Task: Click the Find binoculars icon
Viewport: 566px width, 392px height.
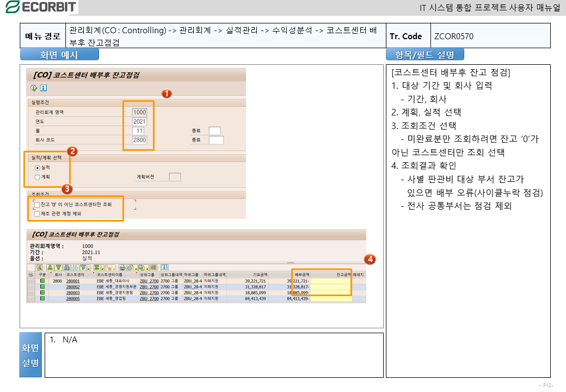Action: click(x=67, y=267)
